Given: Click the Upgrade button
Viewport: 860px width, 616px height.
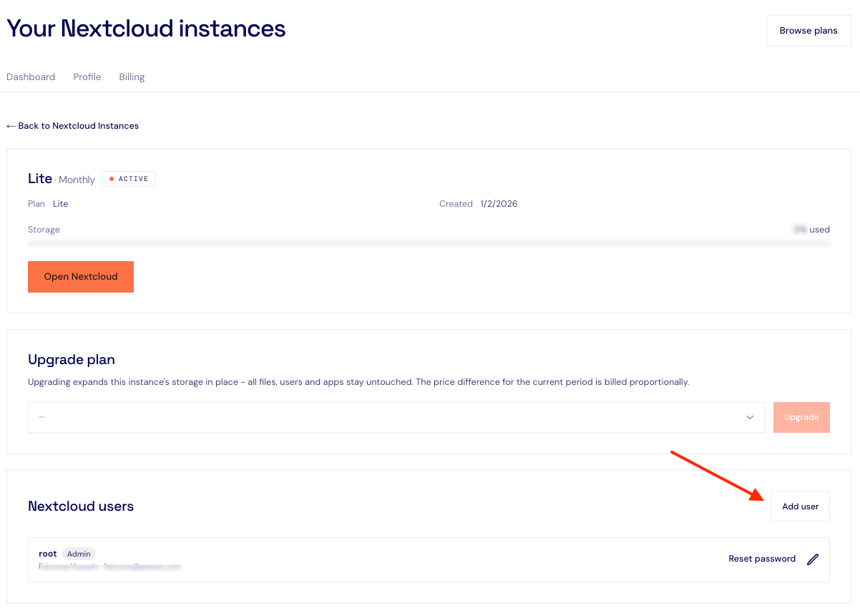Looking at the screenshot, I should 801,417.
